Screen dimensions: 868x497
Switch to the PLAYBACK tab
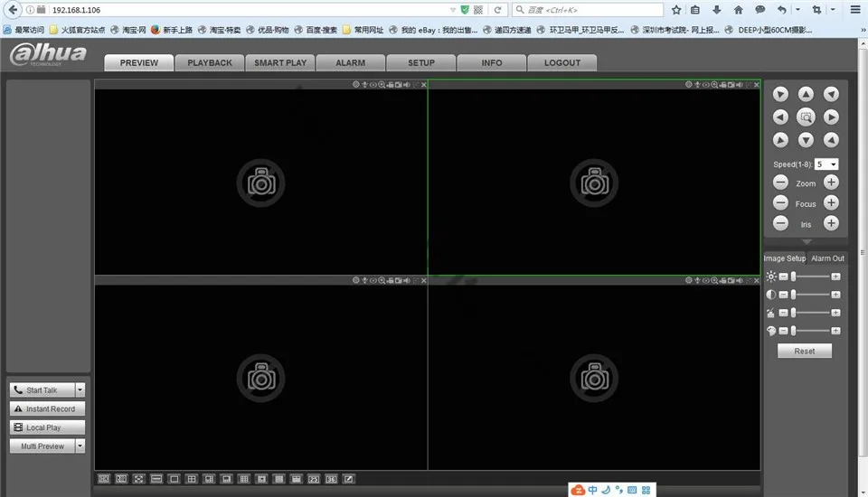tap(210, 63)
